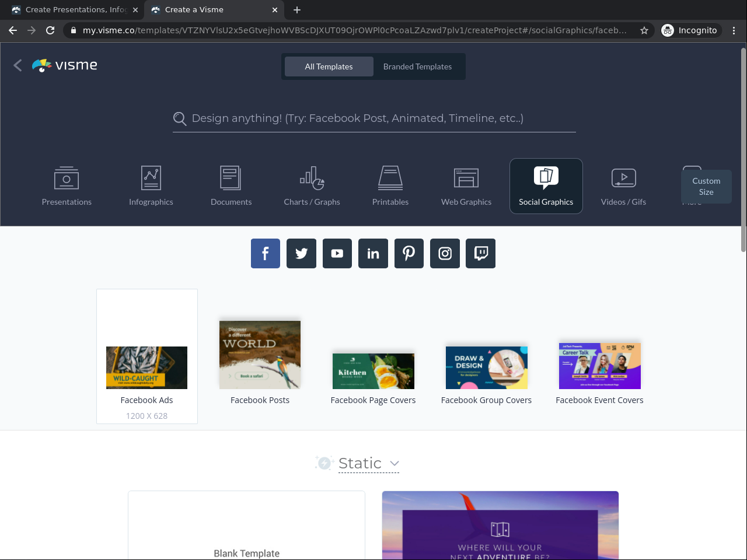Switch to All Templates tab
747x560 pixels.
(x=329, y=66)
